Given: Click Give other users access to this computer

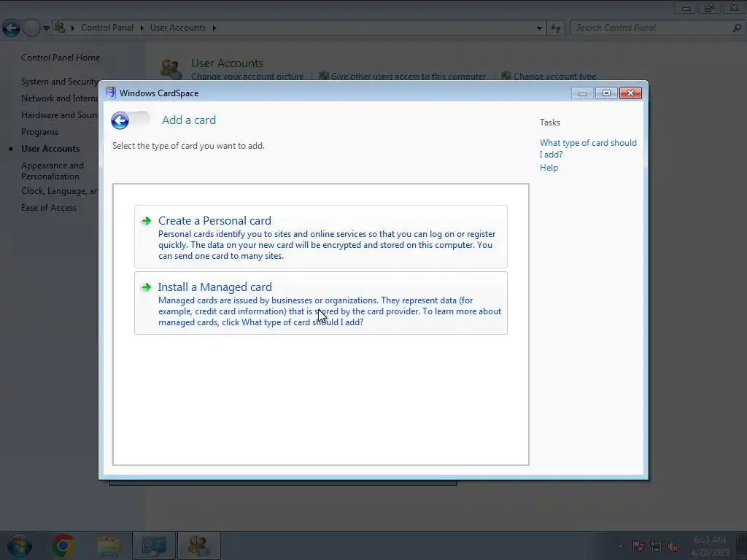Looking at the screenshot, I should 409,76.
